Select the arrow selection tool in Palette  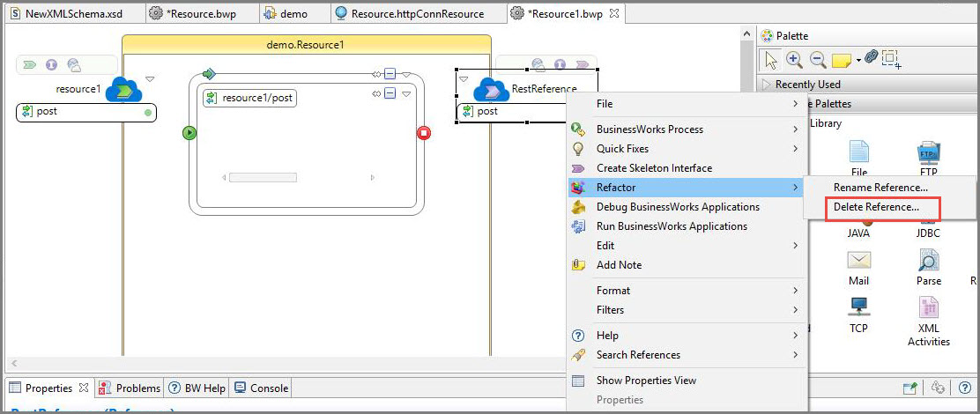coord(772,60)
